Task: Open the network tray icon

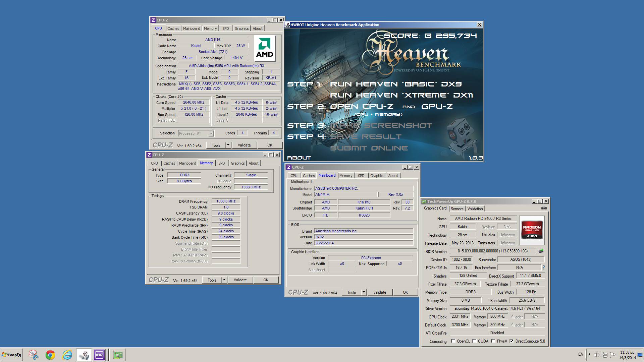Action: [x=604, y=355]
